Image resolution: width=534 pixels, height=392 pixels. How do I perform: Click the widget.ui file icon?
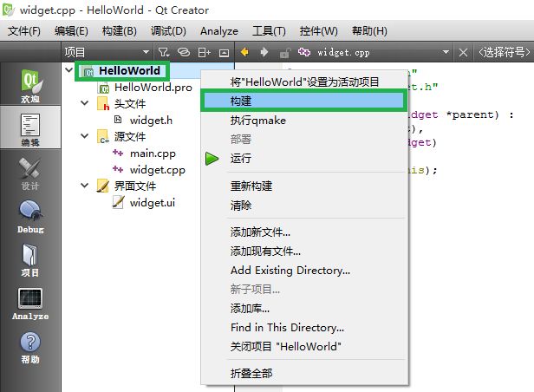[x=118, y=202]
